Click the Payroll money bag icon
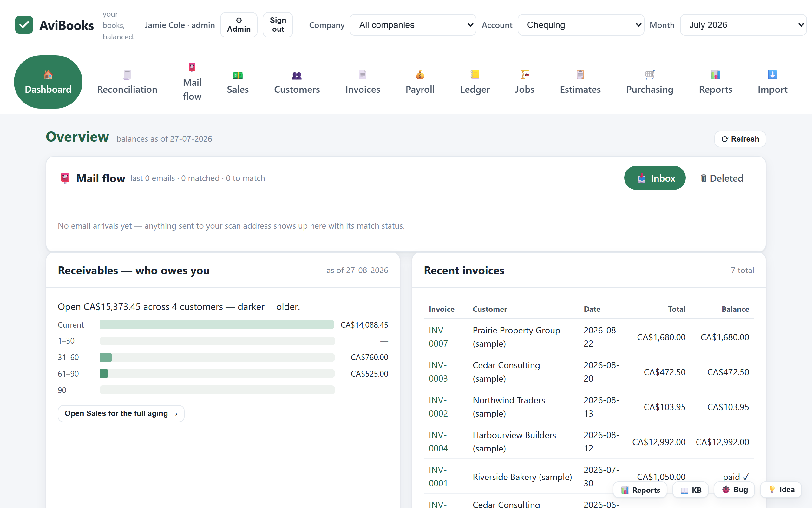Viewport: 812px width, 508px height. tap(420, 75)
